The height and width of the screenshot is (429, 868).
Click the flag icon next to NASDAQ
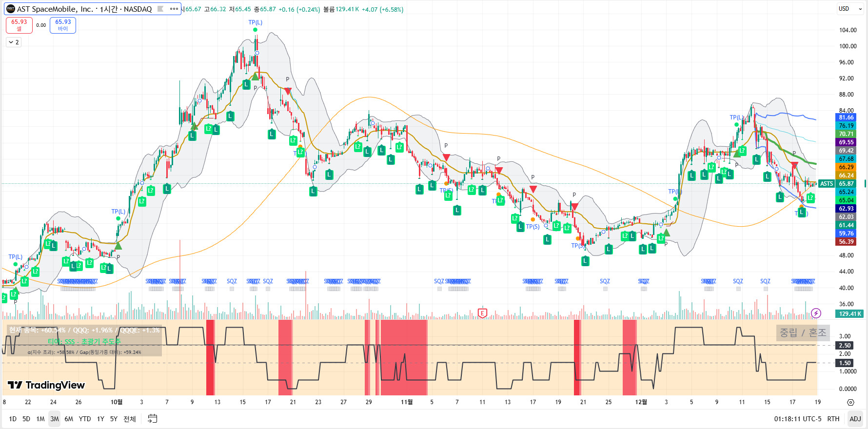[160, 9]
